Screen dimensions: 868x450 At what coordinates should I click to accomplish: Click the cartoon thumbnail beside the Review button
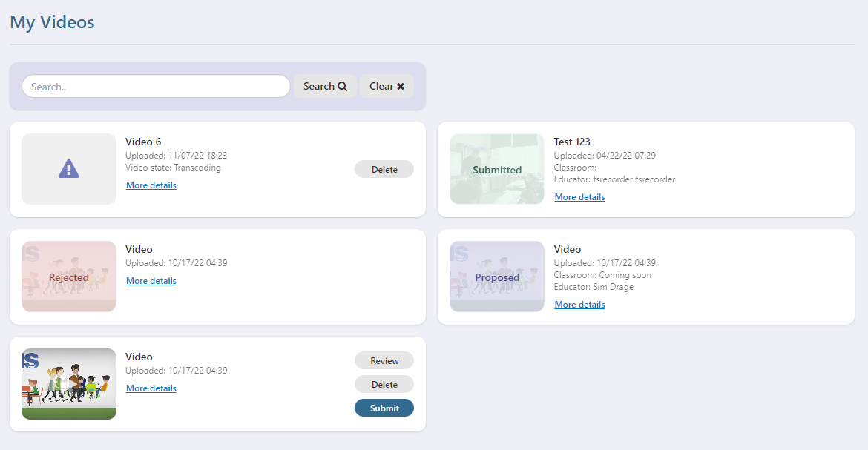69,383
